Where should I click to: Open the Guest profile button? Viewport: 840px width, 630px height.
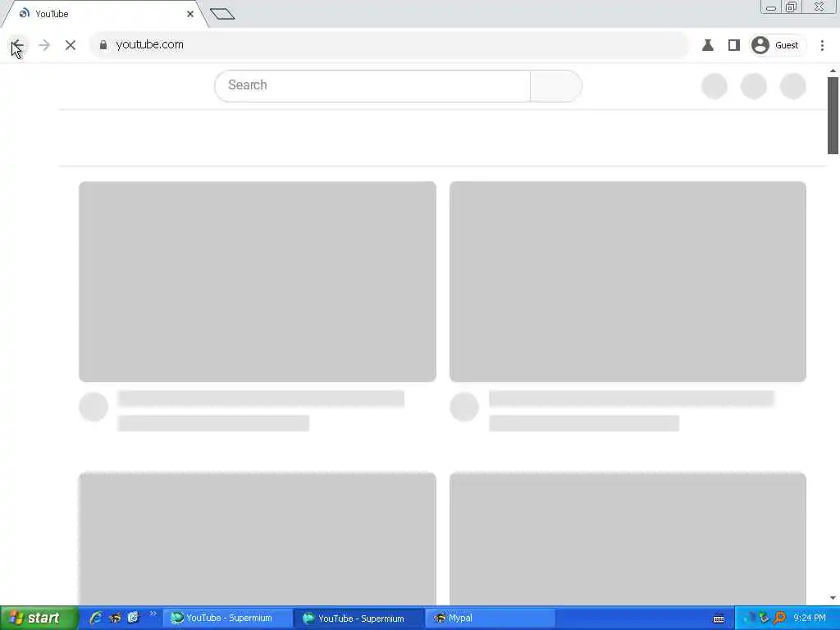(x=776, y=45)
